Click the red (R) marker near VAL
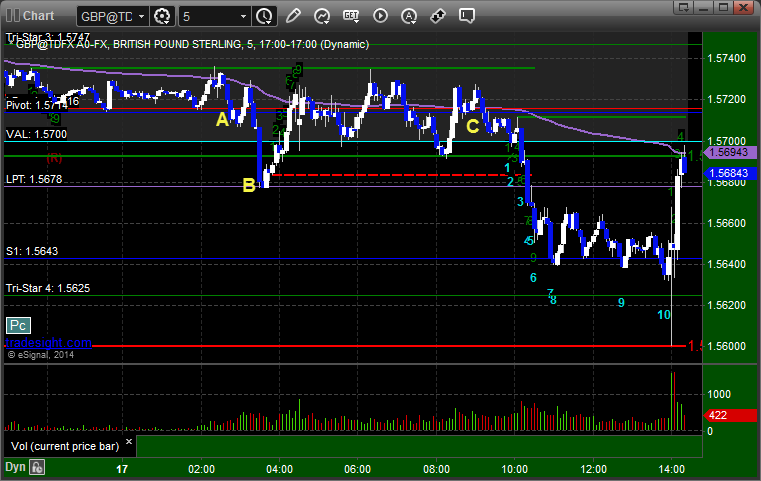The image size is (761, 481). (x=54, y=157)
